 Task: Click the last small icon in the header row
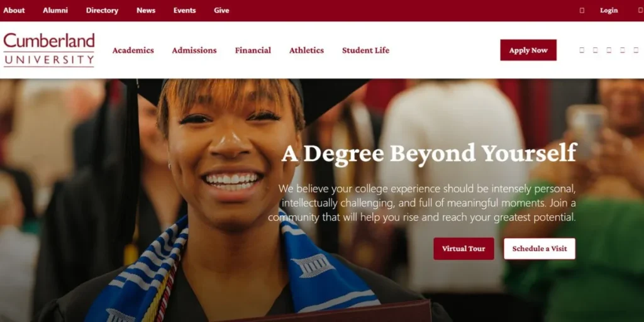636,50
